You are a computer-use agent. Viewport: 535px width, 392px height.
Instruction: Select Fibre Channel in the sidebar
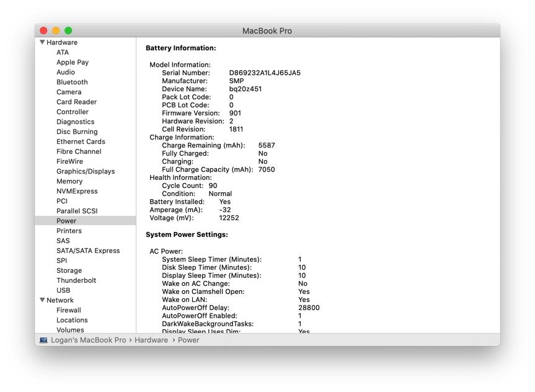point(79,151)
